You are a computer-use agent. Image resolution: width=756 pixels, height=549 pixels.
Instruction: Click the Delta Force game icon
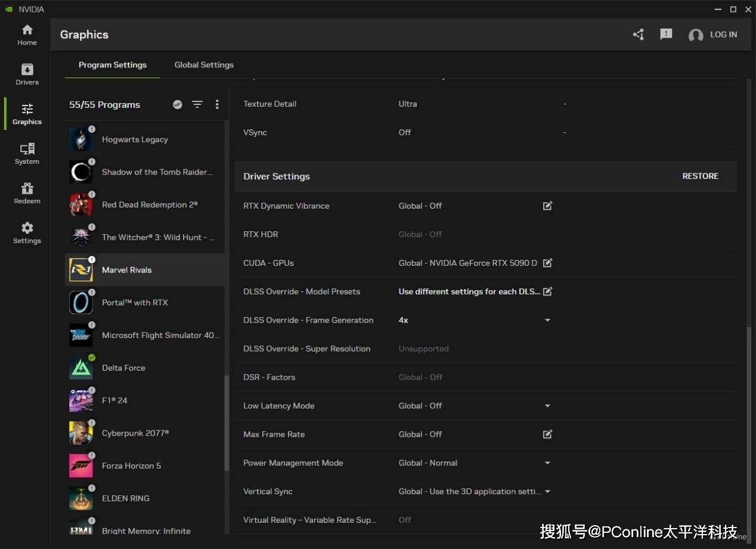pyautogui.click(x=81, y=368)
